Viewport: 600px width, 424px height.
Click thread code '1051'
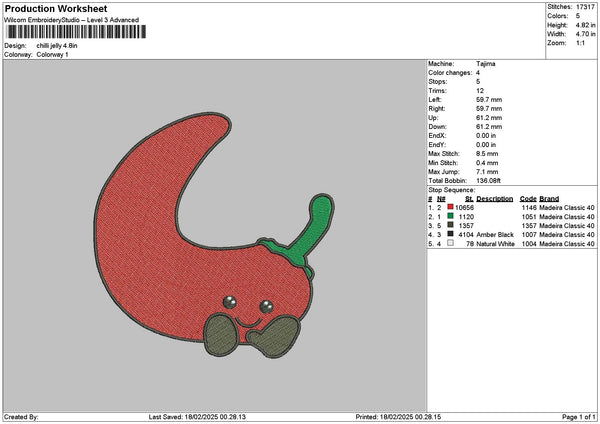(529, 217)
